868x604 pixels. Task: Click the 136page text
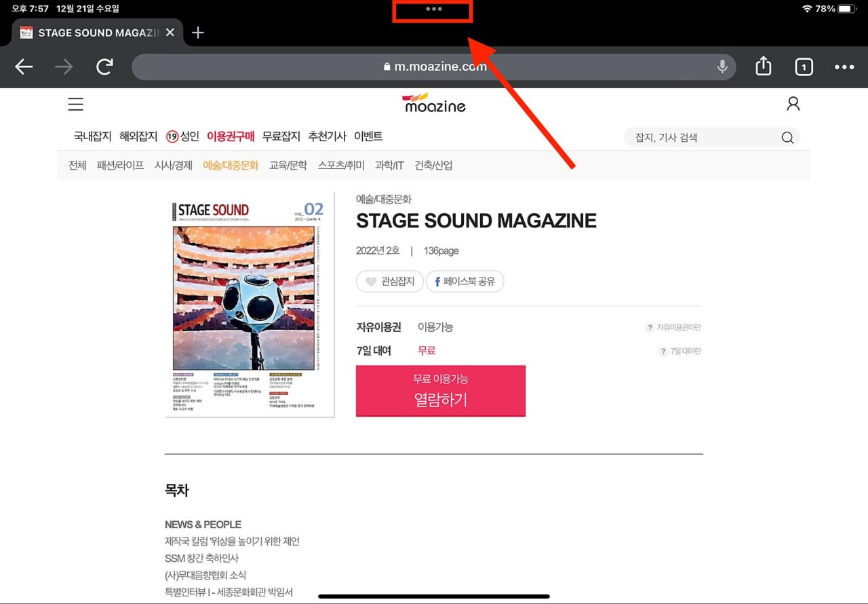[x=441, y=251]
